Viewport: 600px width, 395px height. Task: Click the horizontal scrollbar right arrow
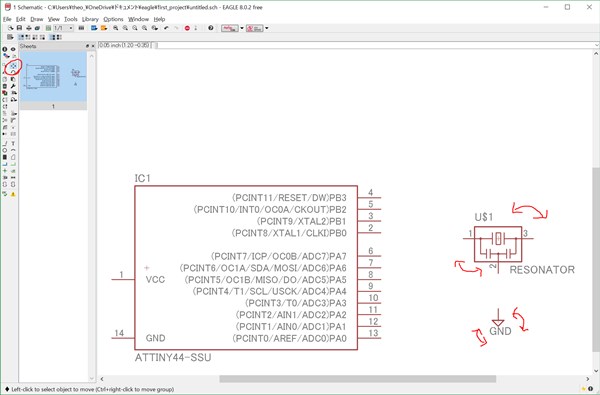pyautogui.click(x=588, y=379)
